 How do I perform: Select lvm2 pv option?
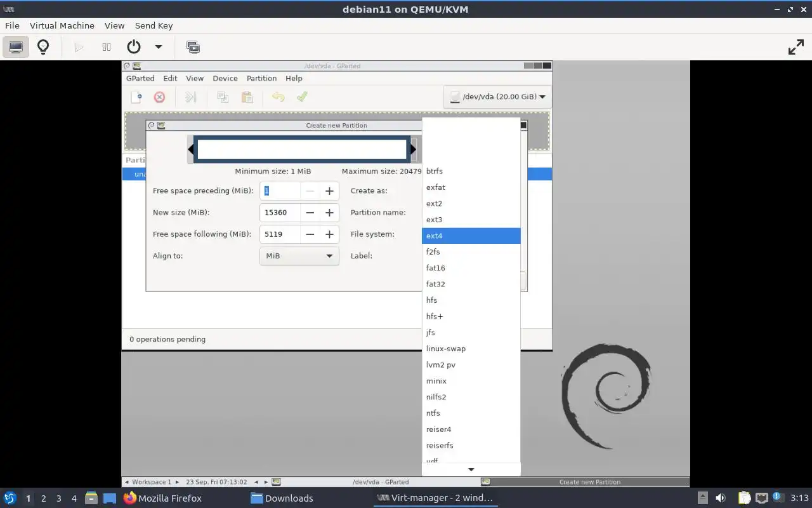point(471,365)
